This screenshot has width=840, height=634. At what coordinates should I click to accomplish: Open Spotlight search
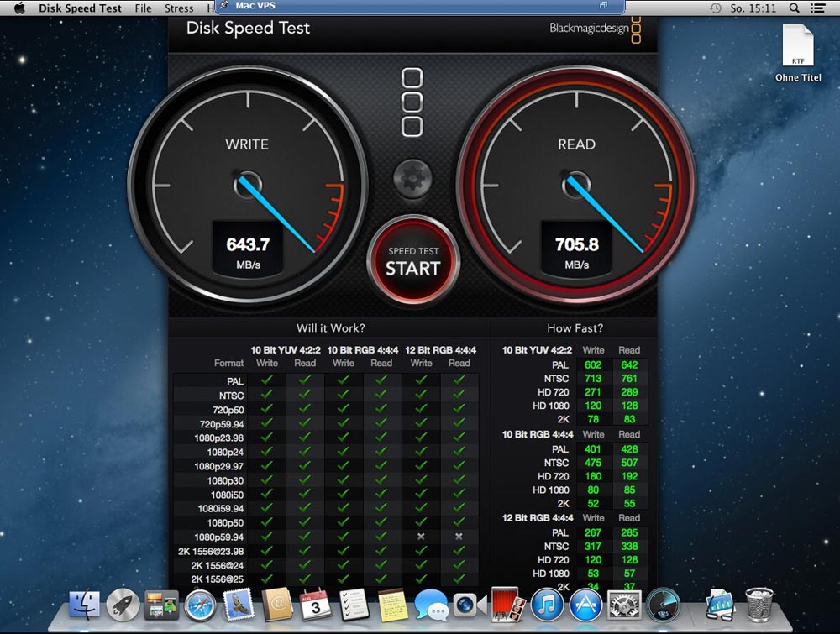pos(794,8)
